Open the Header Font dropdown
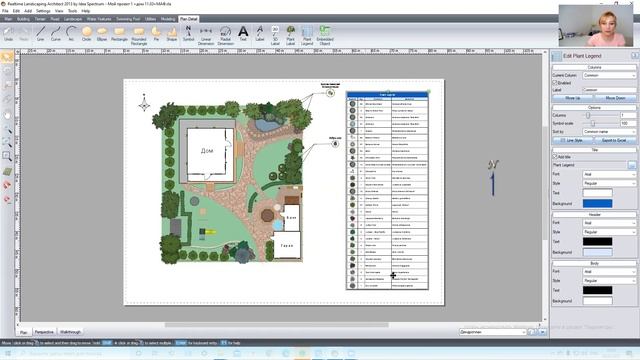The width and height of the screenshot is (640, 360). tap(609, 223)
